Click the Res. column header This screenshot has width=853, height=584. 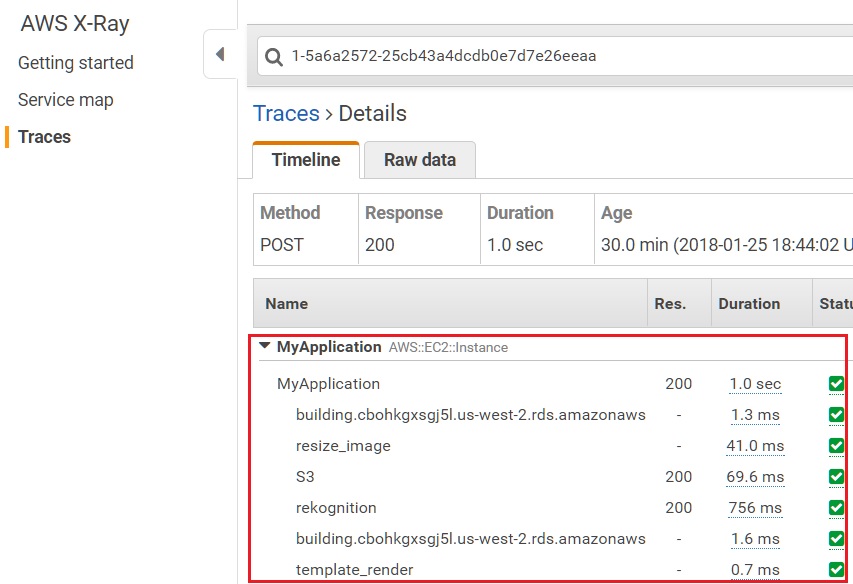[679, 303]
